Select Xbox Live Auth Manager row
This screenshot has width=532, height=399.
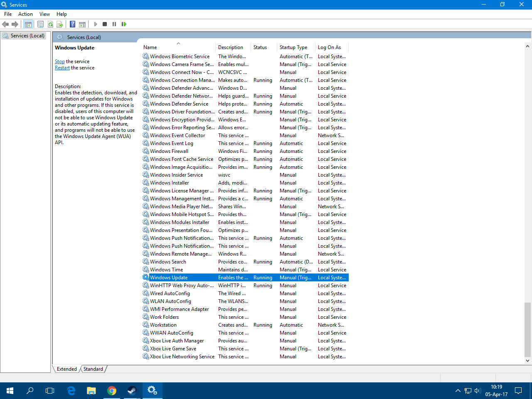pos(245,341)
